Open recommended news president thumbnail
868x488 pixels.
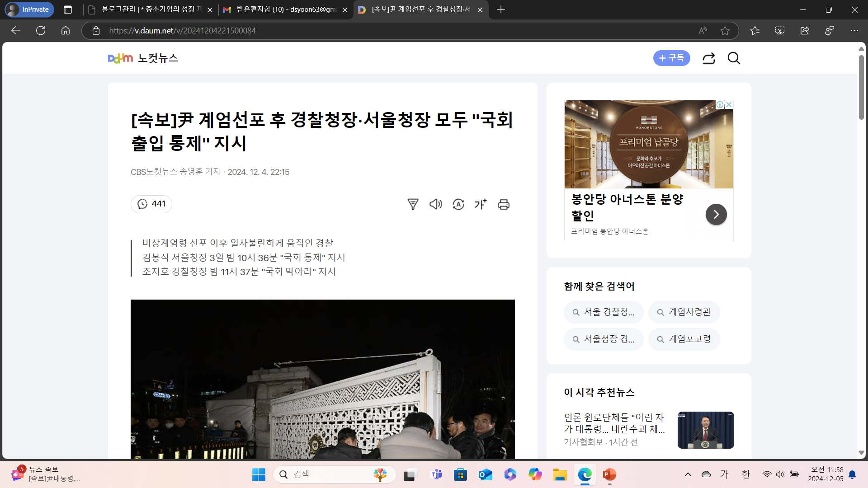click(705, 430)
